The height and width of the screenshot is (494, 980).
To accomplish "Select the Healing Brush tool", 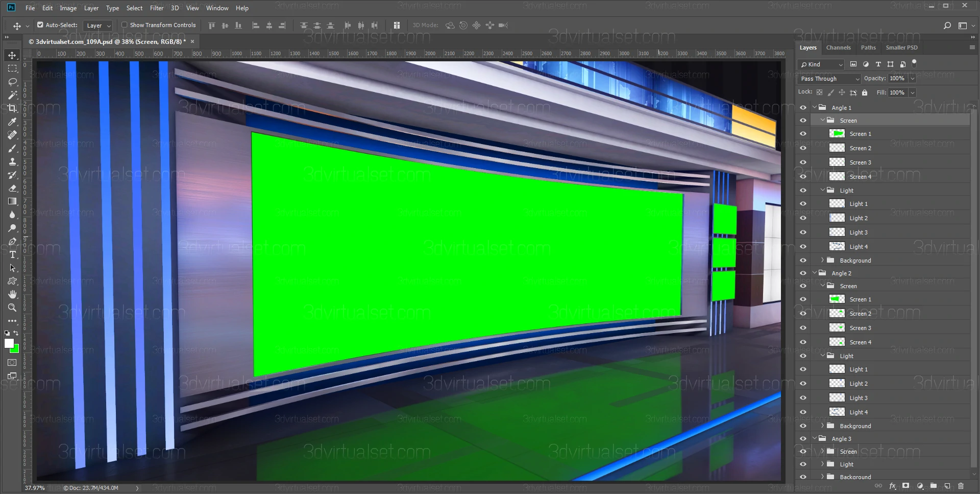I will pyautogui.click(x=12, y=135).
